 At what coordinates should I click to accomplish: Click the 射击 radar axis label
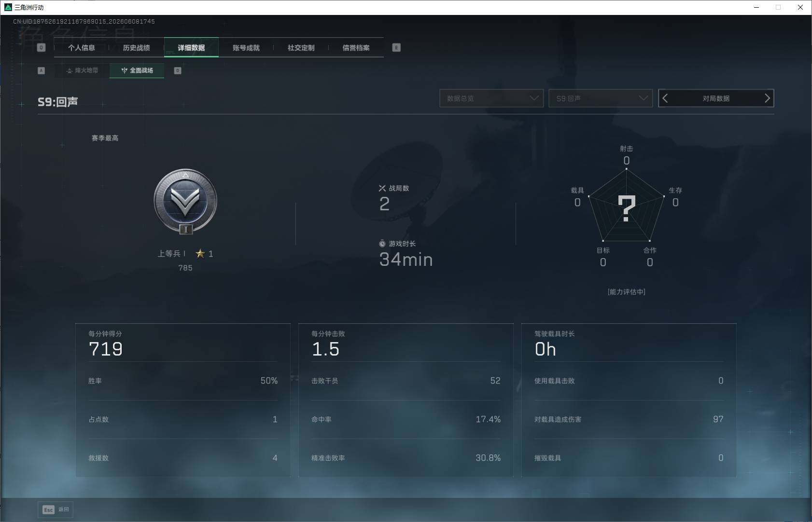click(627, 149)
